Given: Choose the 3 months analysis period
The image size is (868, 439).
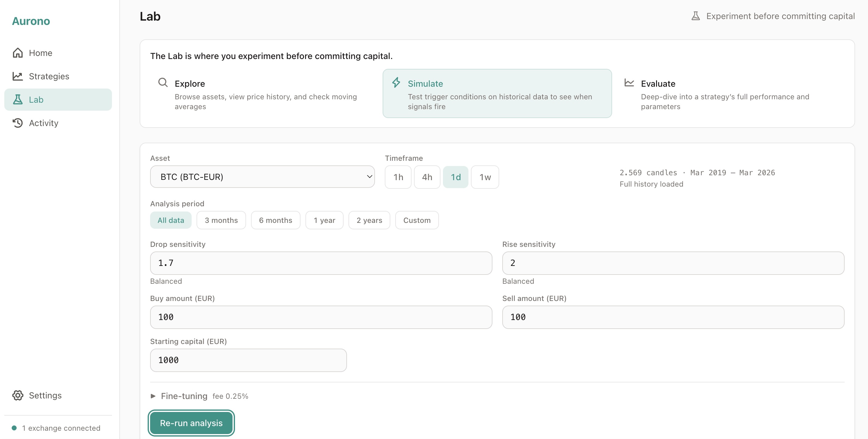Looking at the screenshot, I should click(x=221, y=220).
